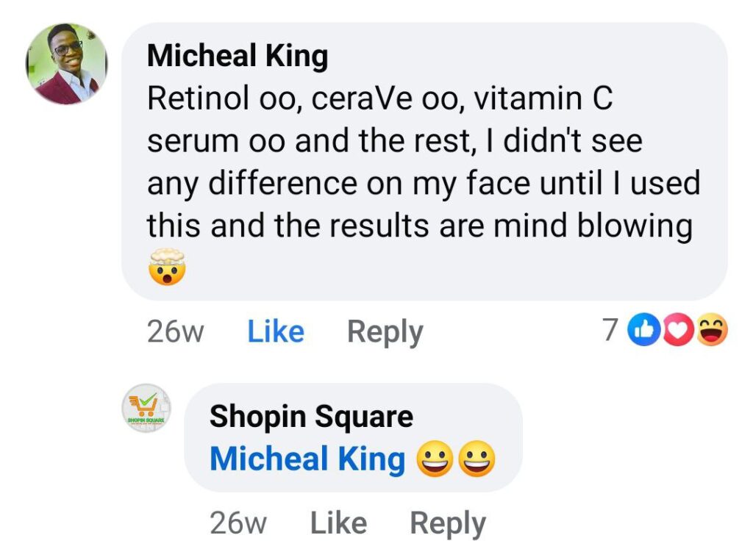This screenshot has width=753, height=560.
Task: Click the blue Micheal King mention
Action: point(307,460)
